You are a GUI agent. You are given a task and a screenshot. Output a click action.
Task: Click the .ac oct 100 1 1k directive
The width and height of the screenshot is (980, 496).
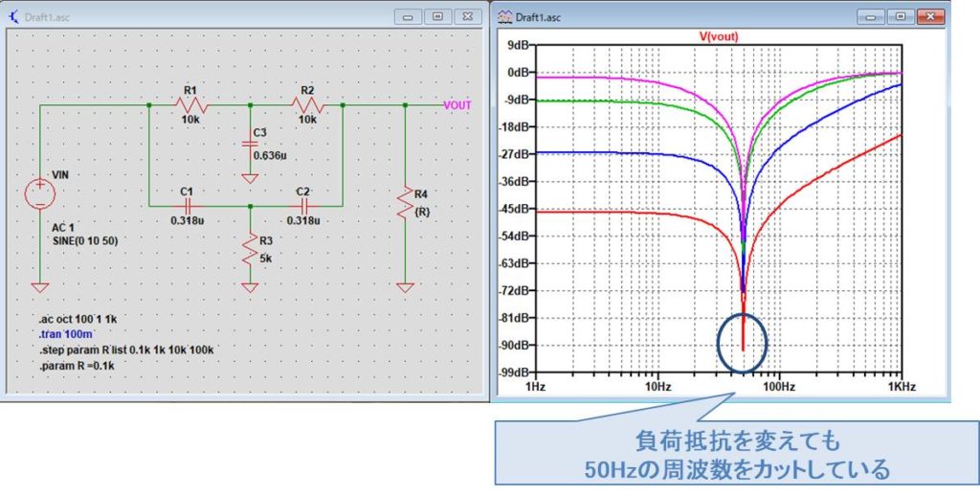coord(78,319)
